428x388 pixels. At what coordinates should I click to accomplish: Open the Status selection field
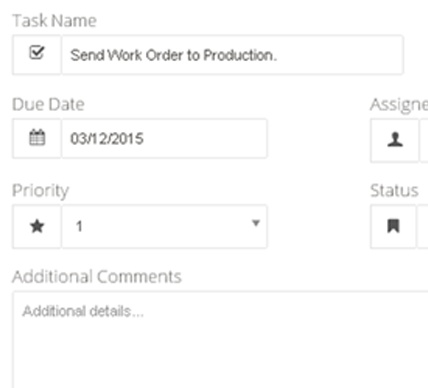423,227
